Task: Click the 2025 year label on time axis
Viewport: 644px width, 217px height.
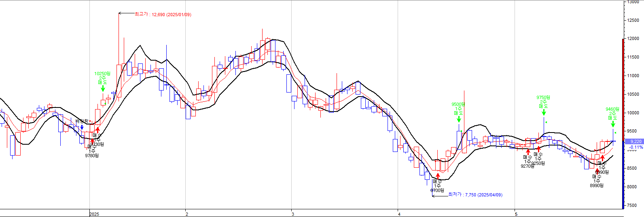Action: pos(94,214)
